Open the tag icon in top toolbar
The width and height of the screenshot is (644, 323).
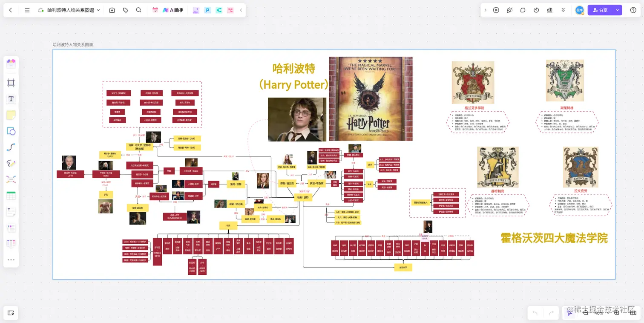click(x=126, y=10)
